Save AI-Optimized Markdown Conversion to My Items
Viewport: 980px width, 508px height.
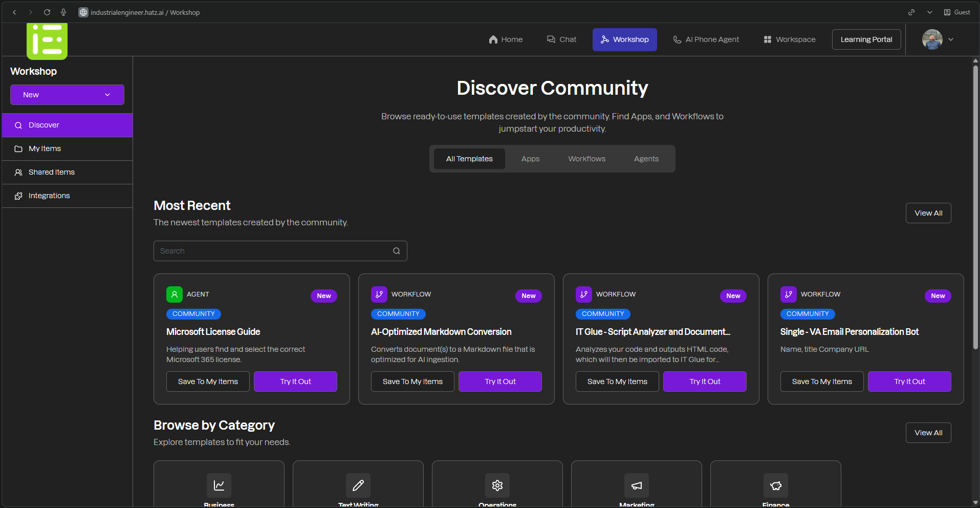coord(412,382)
